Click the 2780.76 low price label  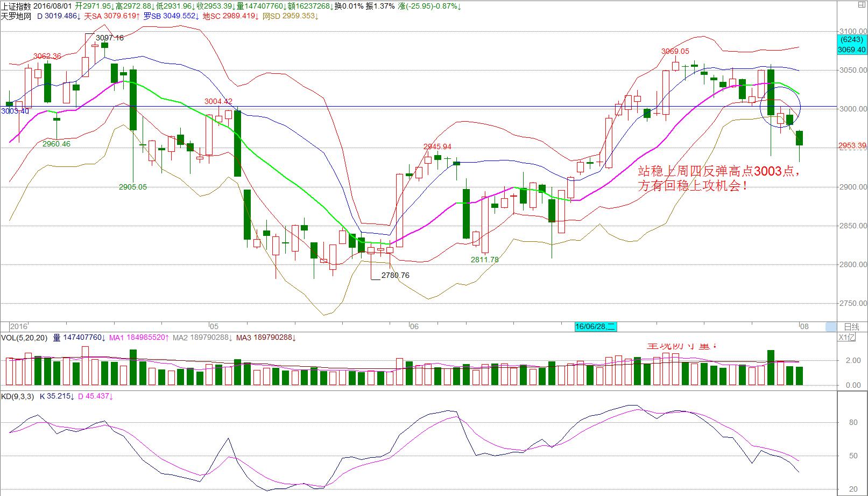pyautogui.click(x=396, y=275)
